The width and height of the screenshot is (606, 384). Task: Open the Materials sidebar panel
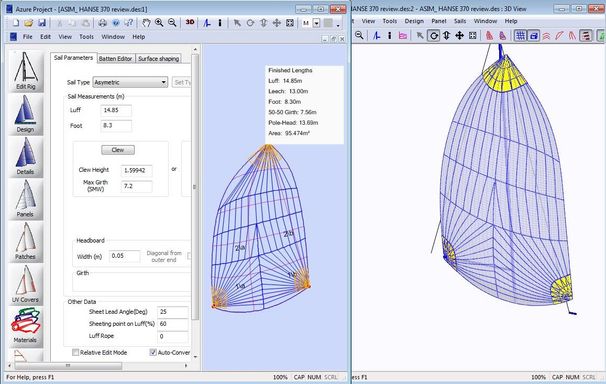[x=26, y=326]
